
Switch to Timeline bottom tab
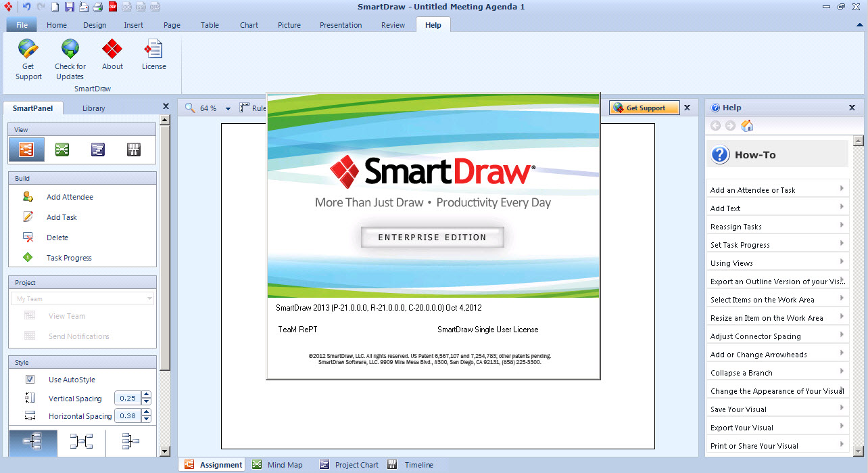click(410, 465)
